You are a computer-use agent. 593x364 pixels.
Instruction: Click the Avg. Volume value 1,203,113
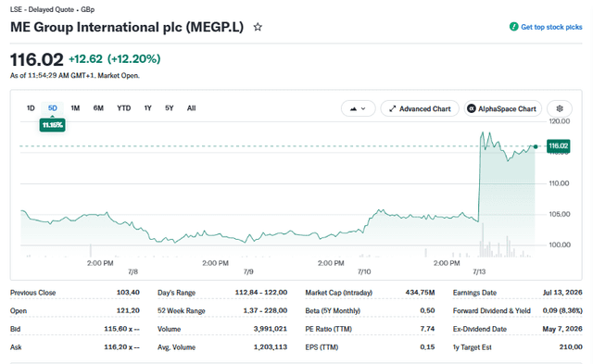270,347
